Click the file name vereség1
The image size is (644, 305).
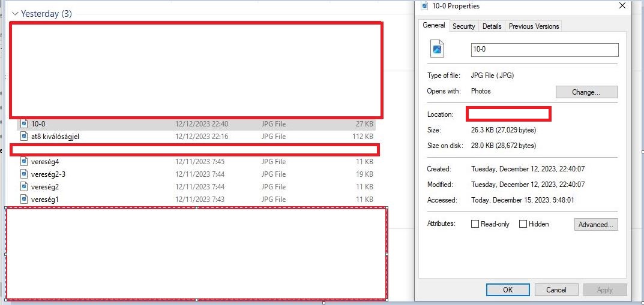point(45,200)
